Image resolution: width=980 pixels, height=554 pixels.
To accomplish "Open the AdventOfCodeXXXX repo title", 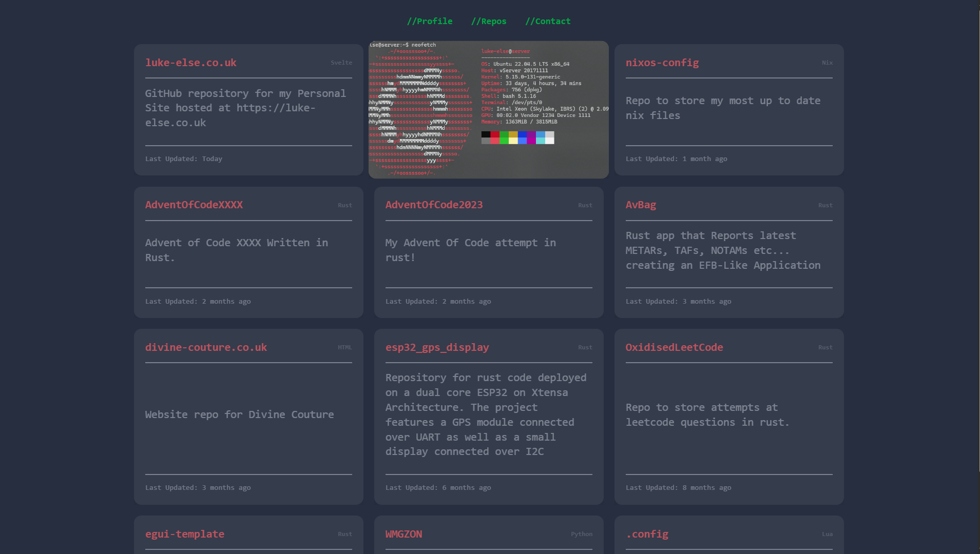I will (x=194, y=205).
